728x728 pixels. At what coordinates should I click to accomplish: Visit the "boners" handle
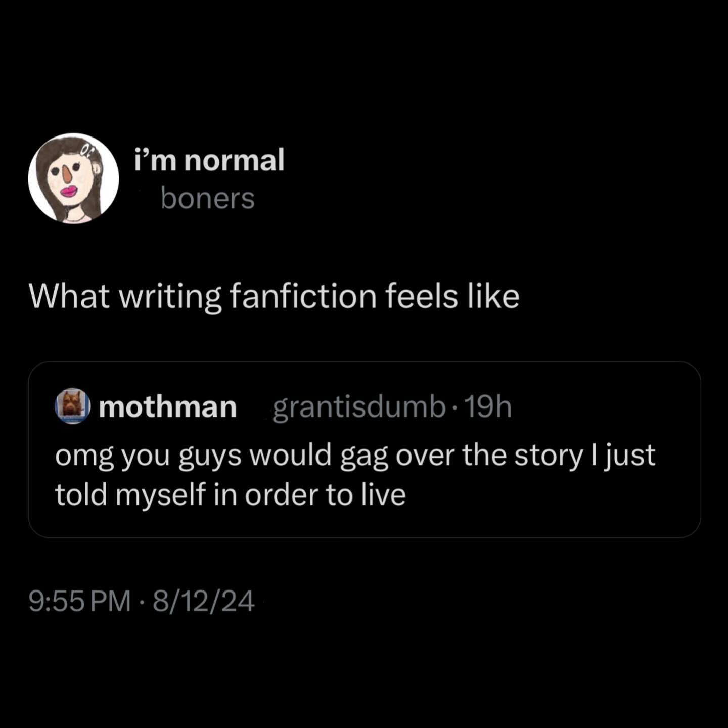click(x=208, y=198)
